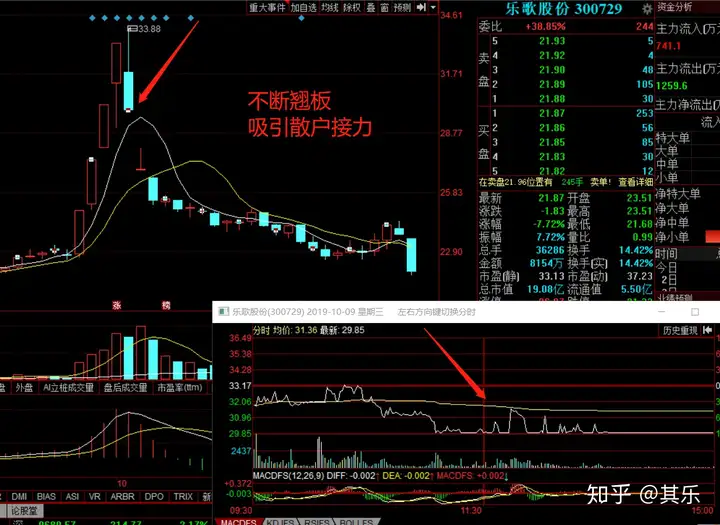Open the 论股堂 tab
This screenshot has width=720, height=525.
pos(24,511)
